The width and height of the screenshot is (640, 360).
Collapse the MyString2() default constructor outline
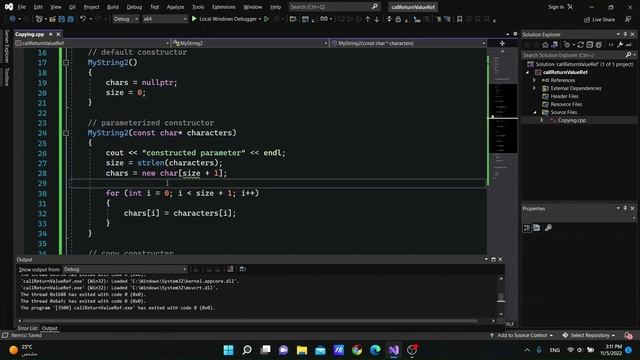(x=66, y=62)
